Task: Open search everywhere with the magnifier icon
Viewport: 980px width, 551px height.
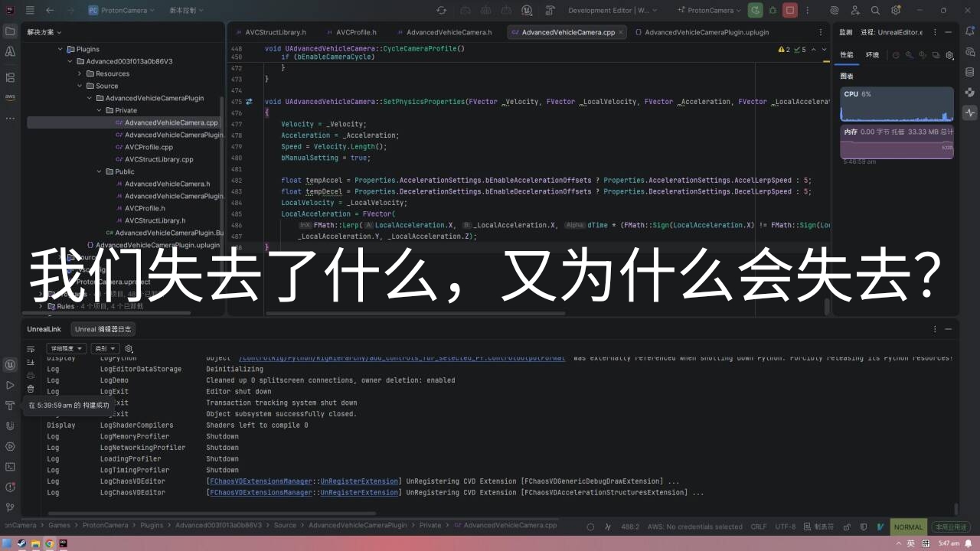Action: tap(875, 10)
